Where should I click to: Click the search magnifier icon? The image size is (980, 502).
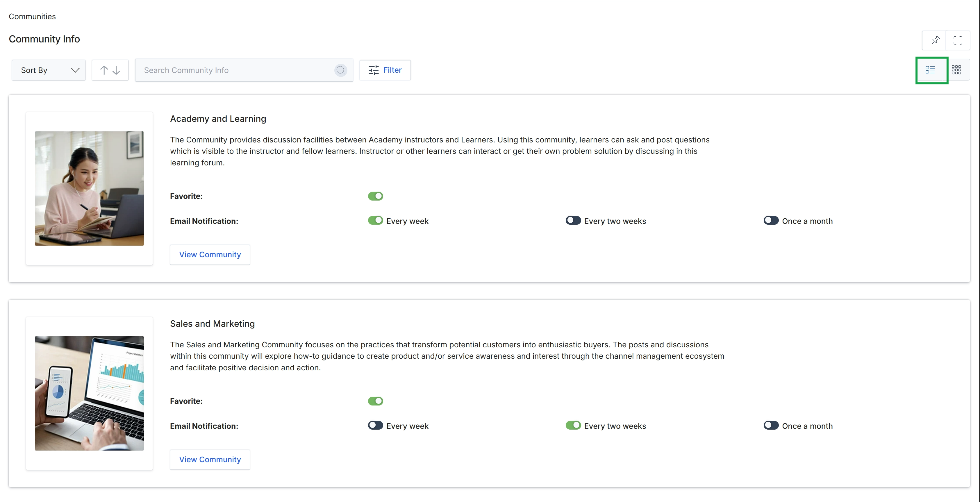coord(340,70)
